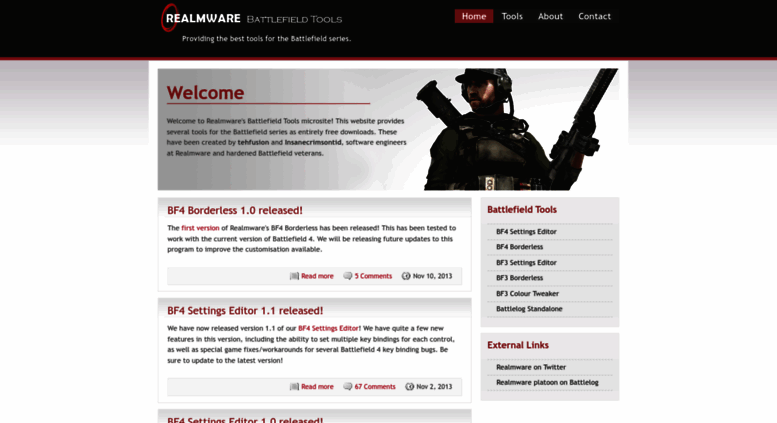Open BF3 Settings Editor in sidebar
The height and width of the screenshot is (423, 777).
[x=526, y=263]
